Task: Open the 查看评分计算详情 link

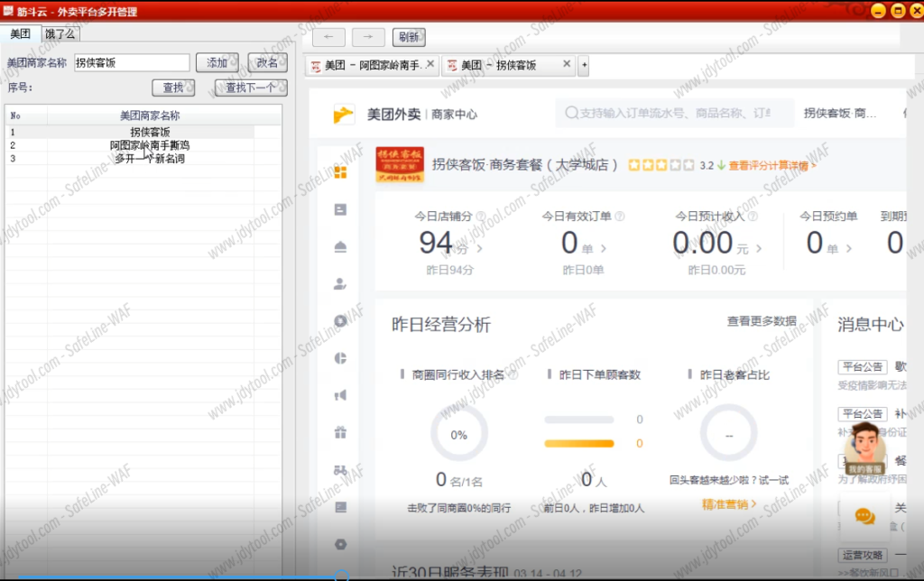Action: [772, 166]
